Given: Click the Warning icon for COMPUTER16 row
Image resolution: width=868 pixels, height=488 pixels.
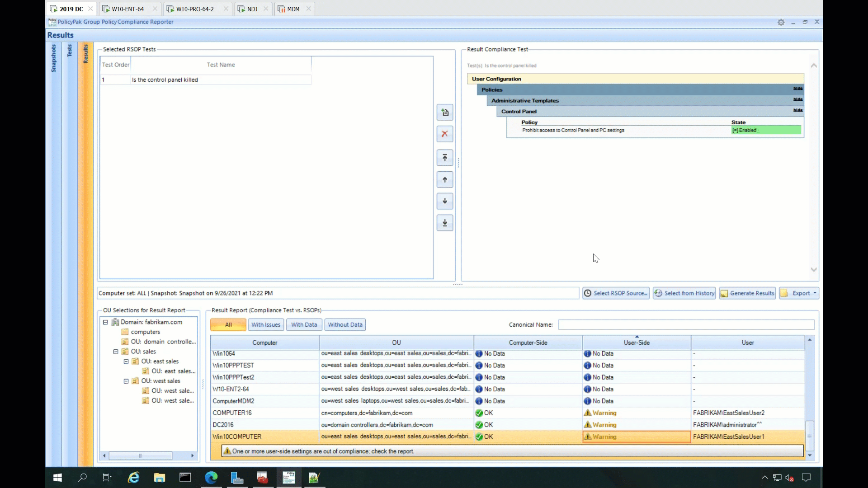Looking at the screenshot, I should tap(588, 413).
